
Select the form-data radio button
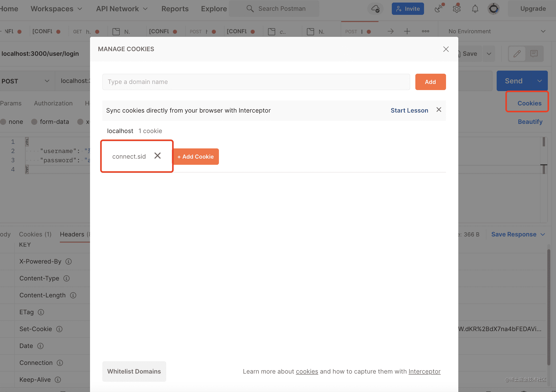tap(34, 122)
